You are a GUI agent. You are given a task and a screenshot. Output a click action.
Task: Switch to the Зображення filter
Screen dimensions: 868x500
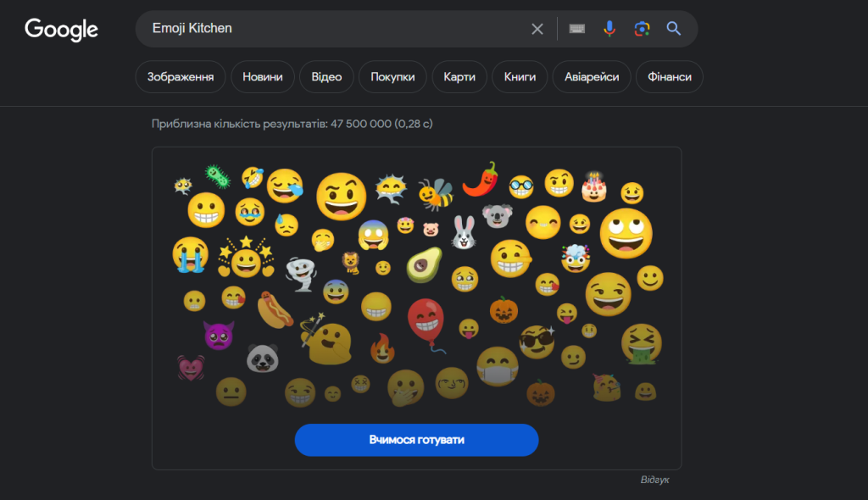coord(181,77)
